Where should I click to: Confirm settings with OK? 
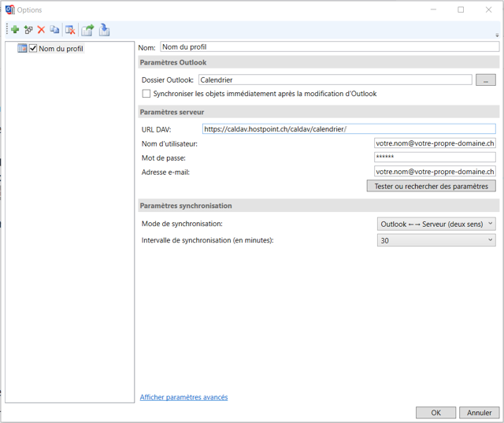click(x=435, y=413)
